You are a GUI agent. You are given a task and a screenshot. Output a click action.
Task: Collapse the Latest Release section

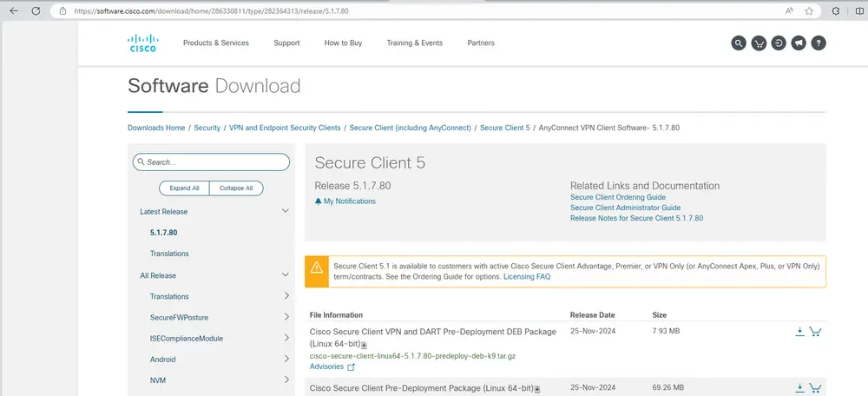coord(286,211)
